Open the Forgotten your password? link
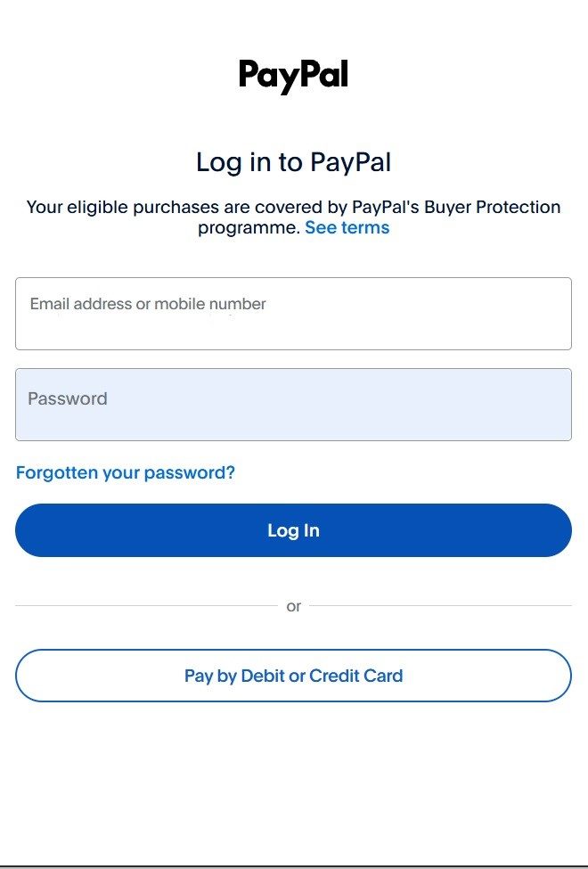 [126, 472]
